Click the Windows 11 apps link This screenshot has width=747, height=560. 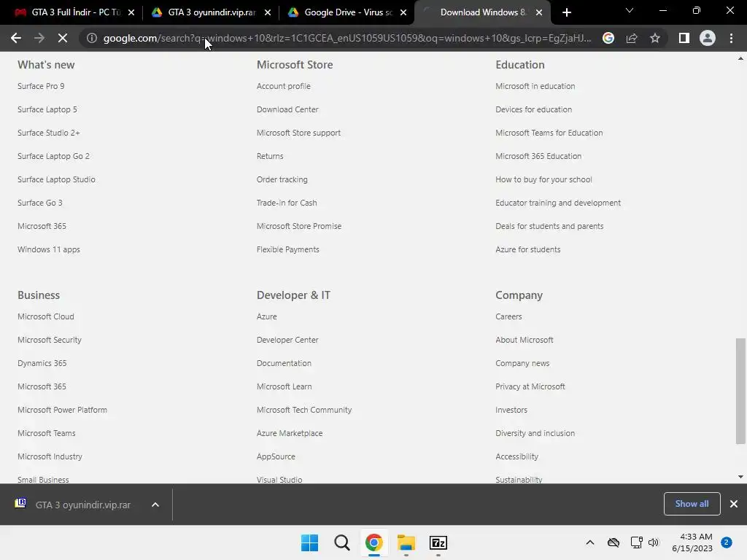pos(49,249)
